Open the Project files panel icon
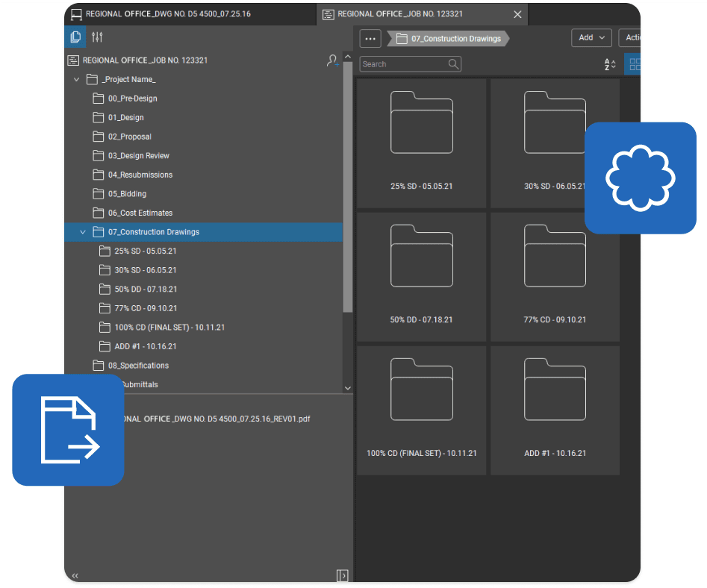Viewport: 707px width, 588px height. point(75,37)
